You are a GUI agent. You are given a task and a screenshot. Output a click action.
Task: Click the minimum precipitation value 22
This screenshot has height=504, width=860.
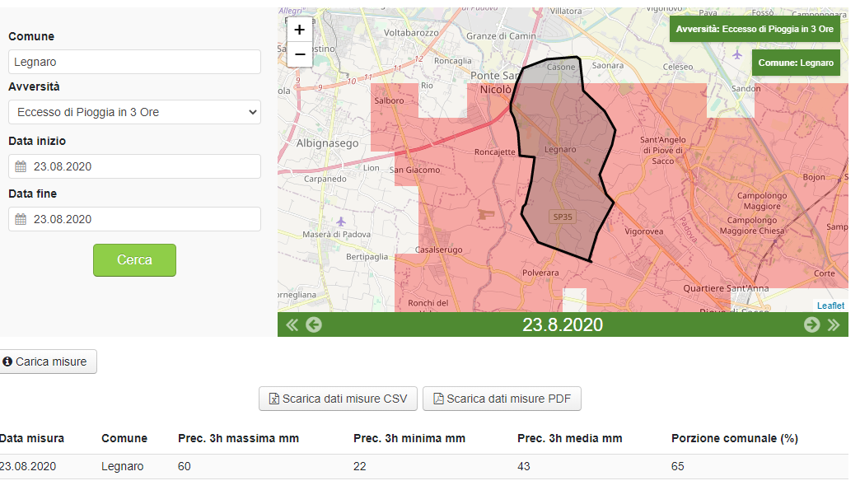(360, 467)
